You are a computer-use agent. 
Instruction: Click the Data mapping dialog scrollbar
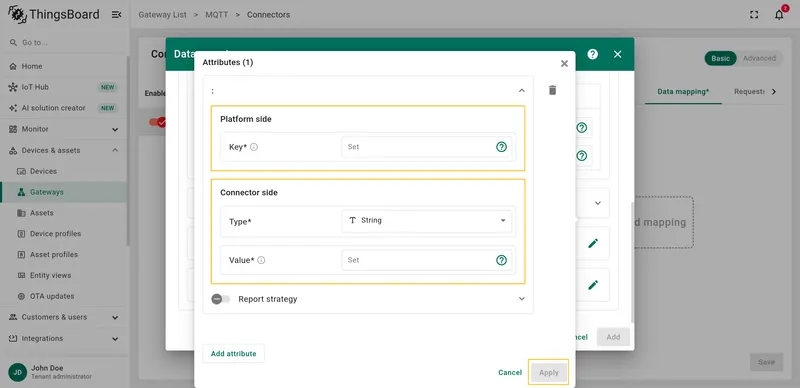pyautogui.click(x=632, y=262)
